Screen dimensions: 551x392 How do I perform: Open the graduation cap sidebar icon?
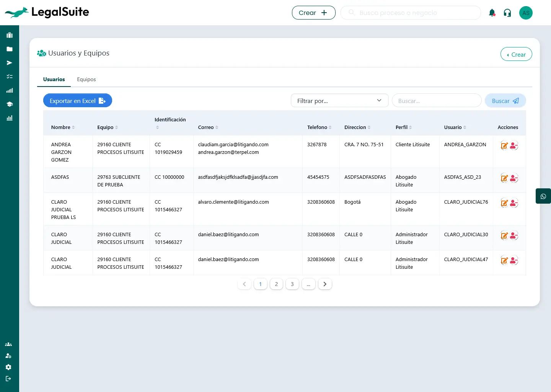coord(10,104)
